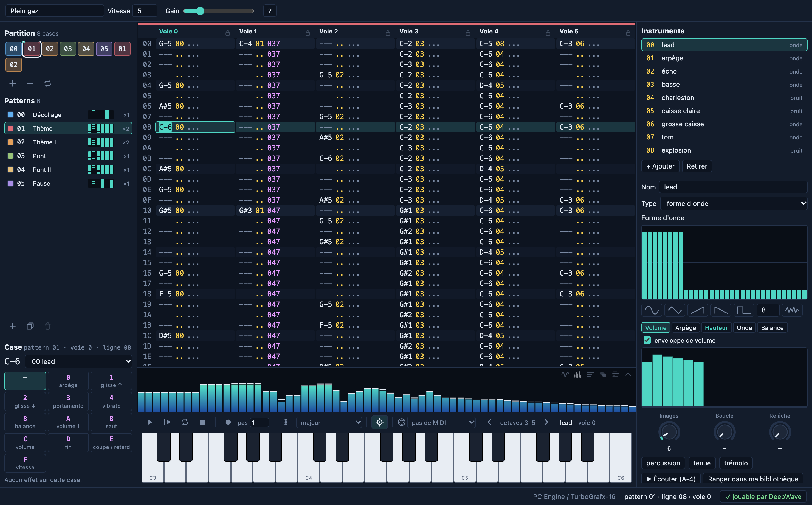The width and height of the screenshot is (812, 505).
Task: Select the triangle waveform preset
Action: point(675,310)
